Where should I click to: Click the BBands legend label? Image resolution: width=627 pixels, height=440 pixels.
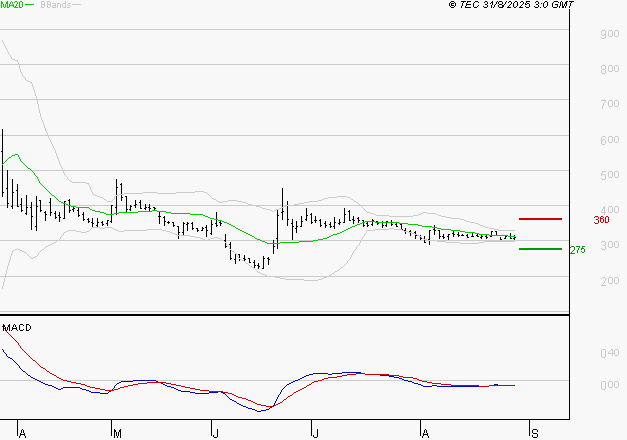(x=56, y=5)
